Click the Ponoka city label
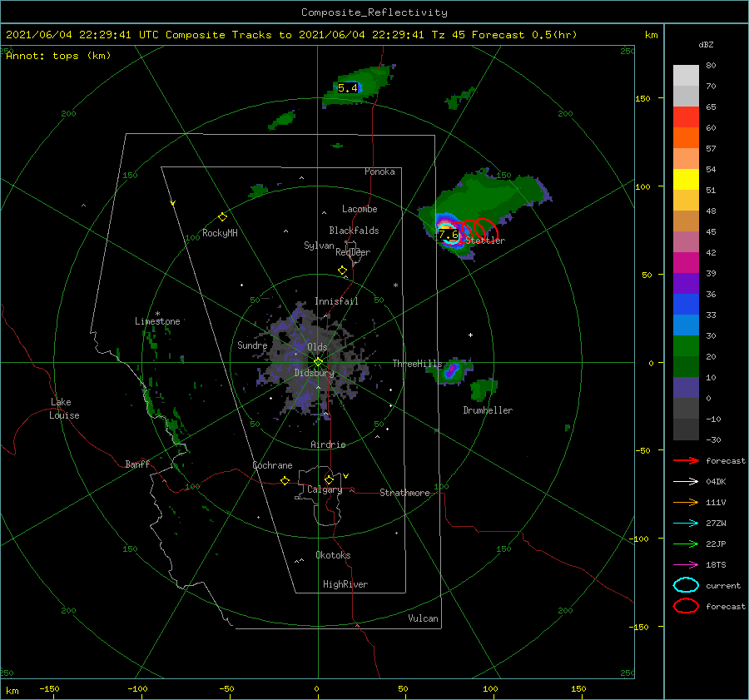 tap(379, 171)
